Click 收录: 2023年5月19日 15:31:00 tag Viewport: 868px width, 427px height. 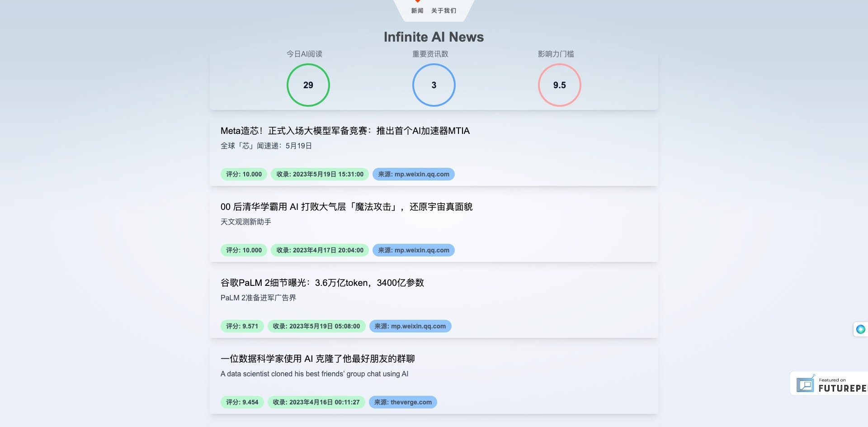[320, 174]
